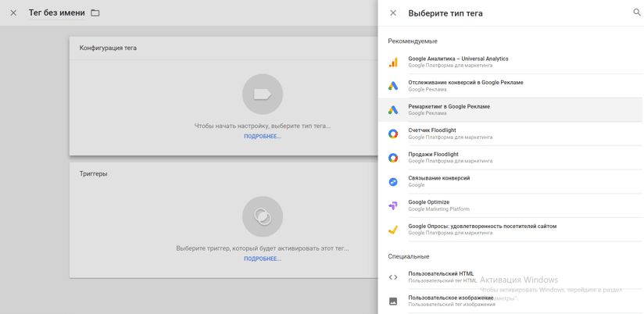Click the Universal Analytics bar chart icon

point(393,62)
